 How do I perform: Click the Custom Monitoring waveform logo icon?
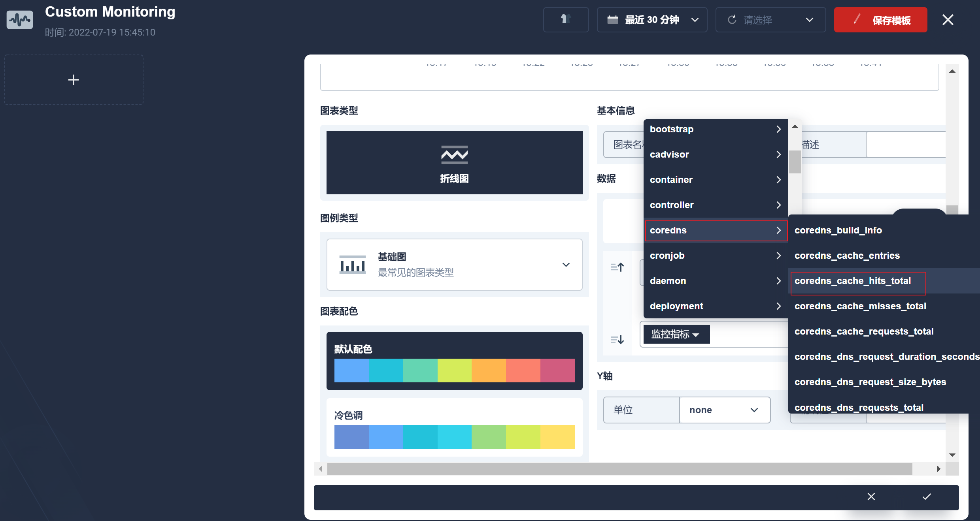20,19
